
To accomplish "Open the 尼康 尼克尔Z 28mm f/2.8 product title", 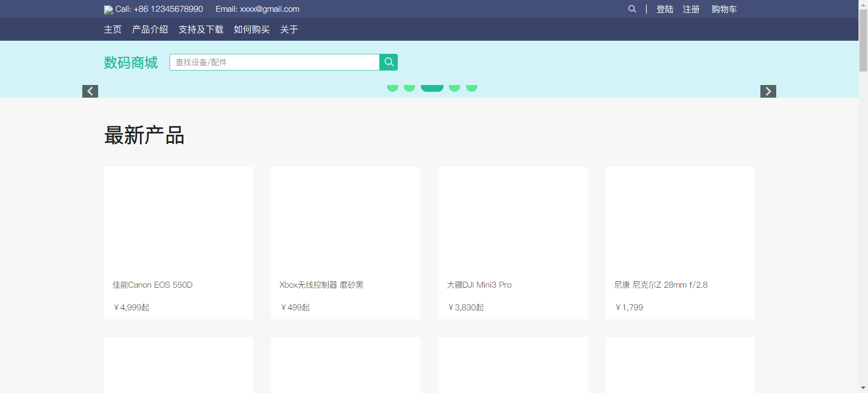I will 661,285.
